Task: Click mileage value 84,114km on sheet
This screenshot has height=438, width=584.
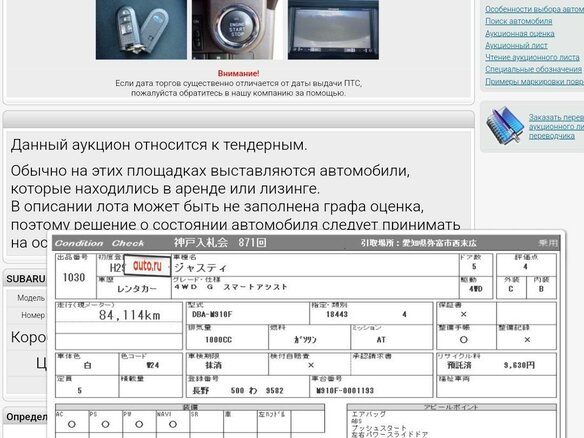Action: pos(130,315)
